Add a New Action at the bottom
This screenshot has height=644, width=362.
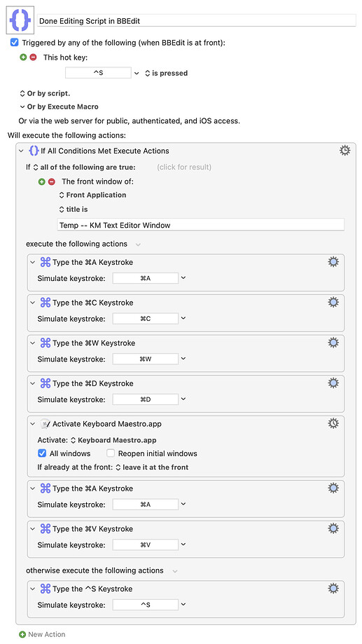[42, 635]
